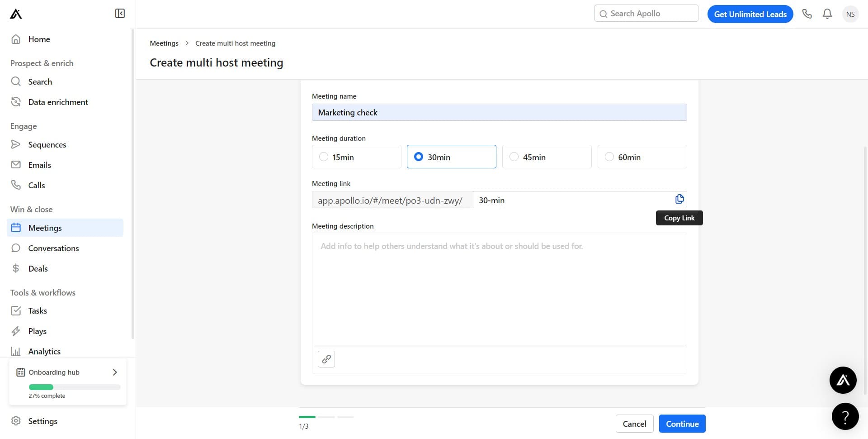Open the Apollo AI assistant floating button
Viewport: 868px width, 439px height.
click(x=843, y=380)
